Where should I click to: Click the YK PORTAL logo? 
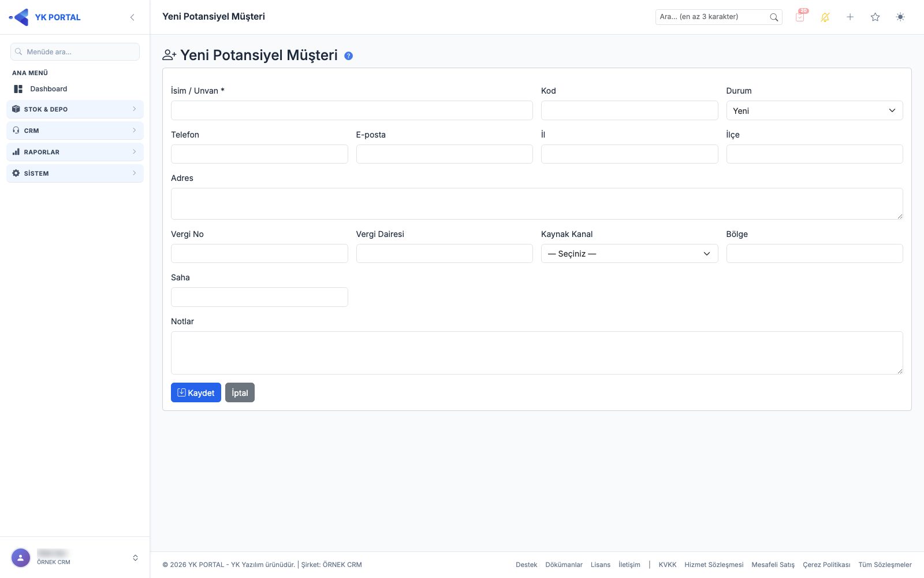tap(45, 17)
